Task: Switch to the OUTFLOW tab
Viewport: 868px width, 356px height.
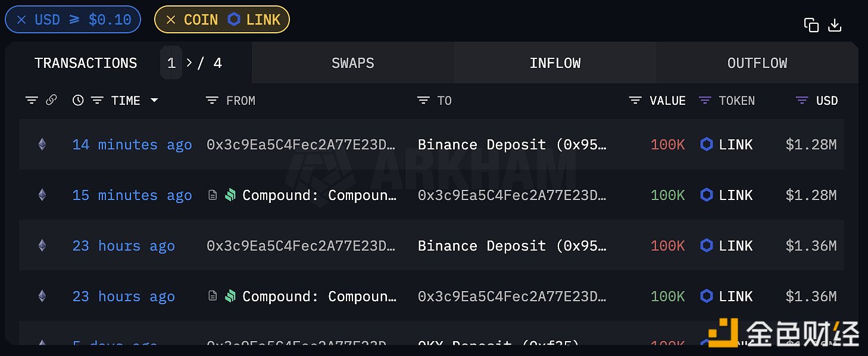Action: [757, 63]
